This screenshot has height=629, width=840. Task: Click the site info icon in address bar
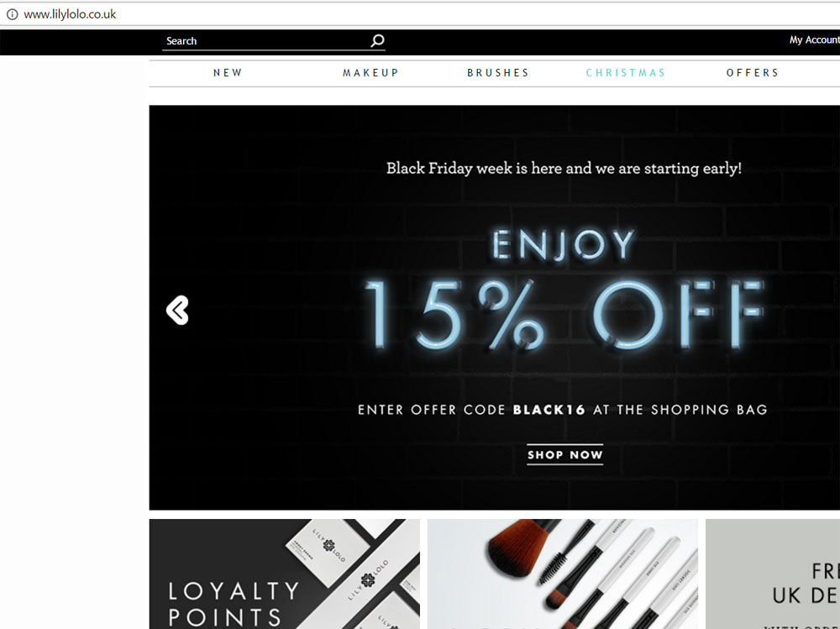(12, 14)
